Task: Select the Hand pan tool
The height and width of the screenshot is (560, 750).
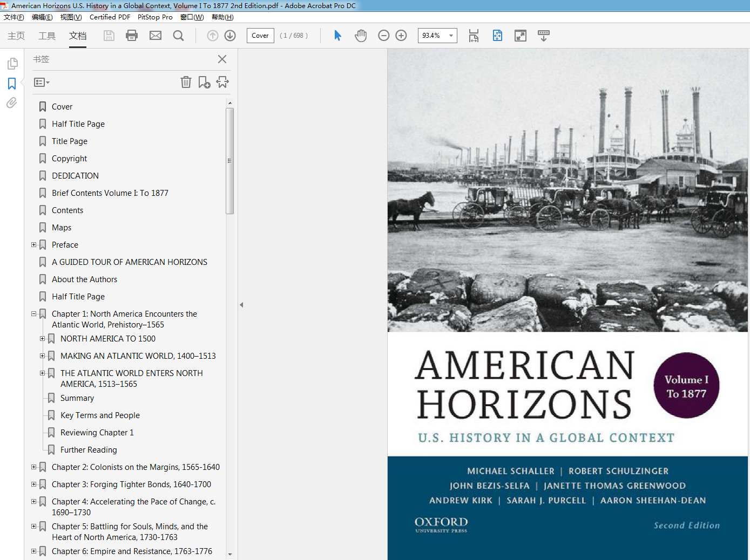Action: [361, 36]
